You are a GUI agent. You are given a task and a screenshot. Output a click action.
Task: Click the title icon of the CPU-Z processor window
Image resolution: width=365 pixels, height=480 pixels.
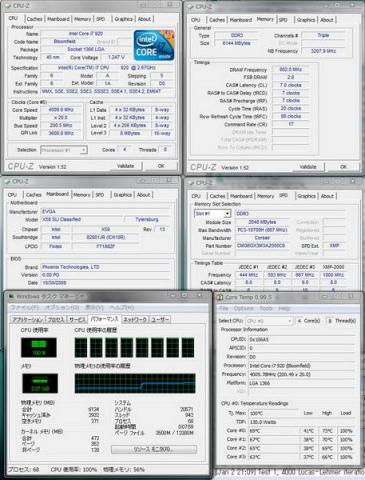click(x=8, y=6)
